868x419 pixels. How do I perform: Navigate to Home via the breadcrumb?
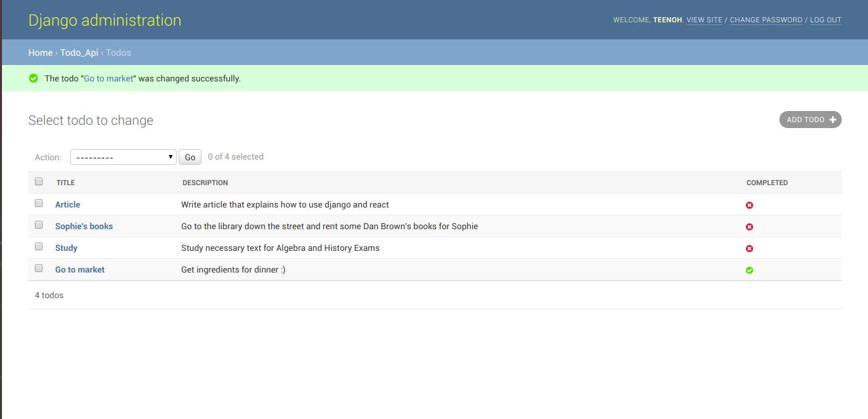point(40,53)
